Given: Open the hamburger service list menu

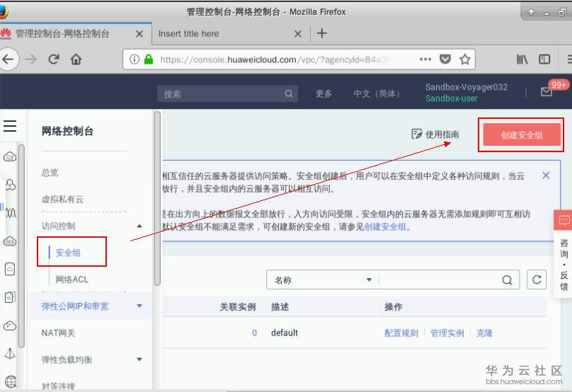Looking at the screenshot, I should pos(10,126).
